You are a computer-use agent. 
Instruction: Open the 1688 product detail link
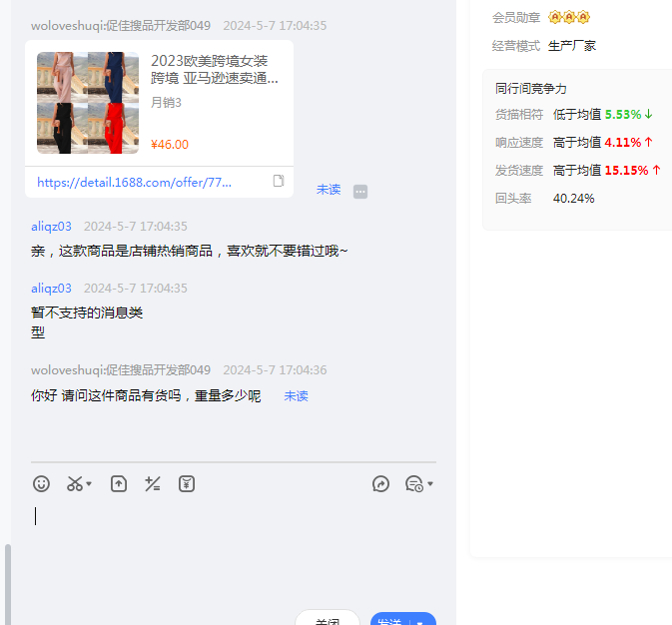[x=134, y=183]
